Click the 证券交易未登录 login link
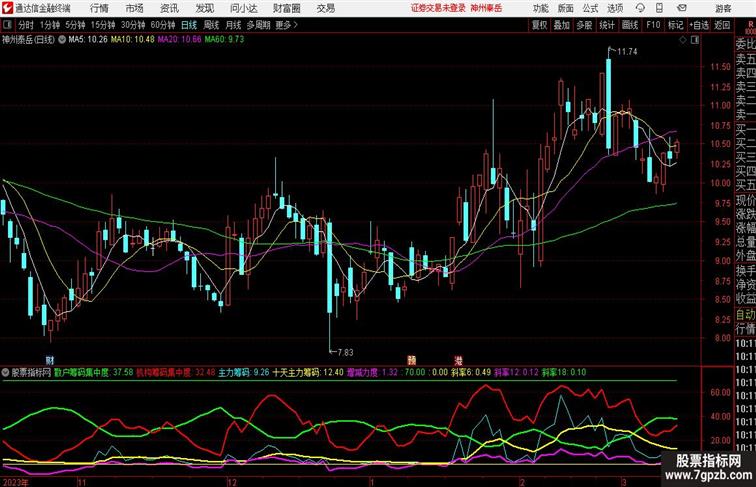Screen dimensions: 756x487 (x=438, y=8)
